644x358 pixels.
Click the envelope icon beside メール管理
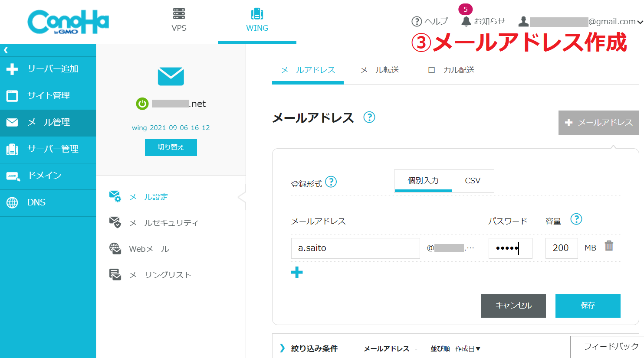(x=12, y=123)
